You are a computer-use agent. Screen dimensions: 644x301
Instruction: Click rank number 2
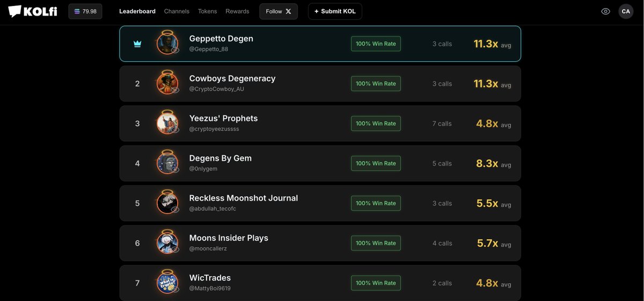137,84
